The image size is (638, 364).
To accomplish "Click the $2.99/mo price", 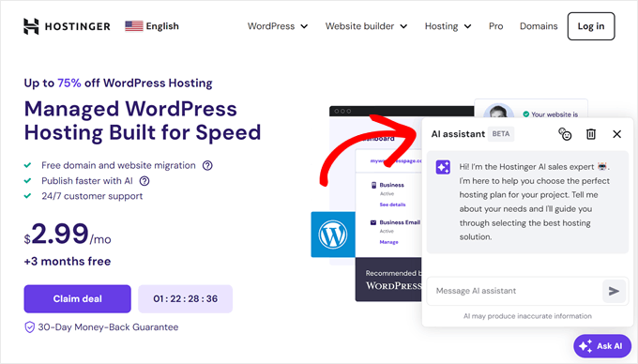I will click(x=68, y=235).
